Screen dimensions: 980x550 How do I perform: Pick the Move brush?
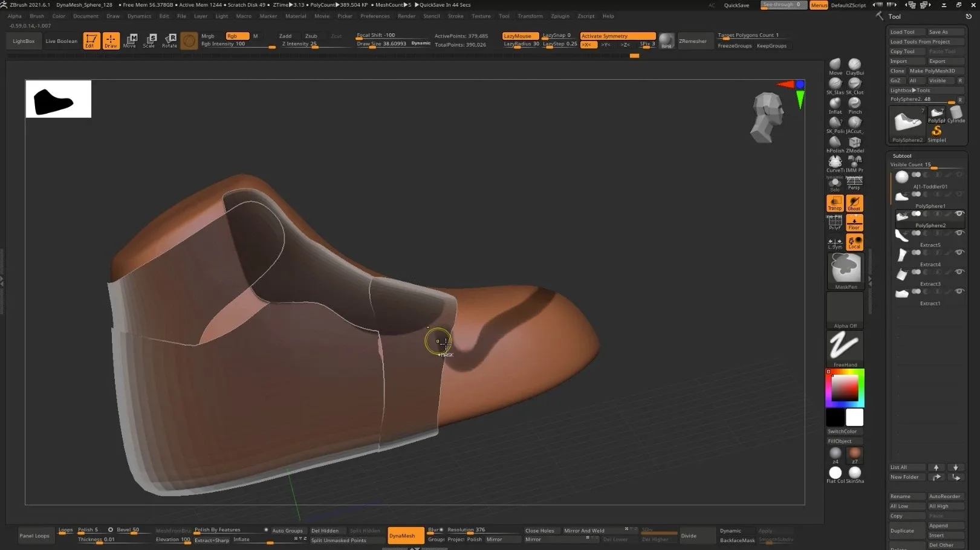pyautogui.click(x=836, y=66)
